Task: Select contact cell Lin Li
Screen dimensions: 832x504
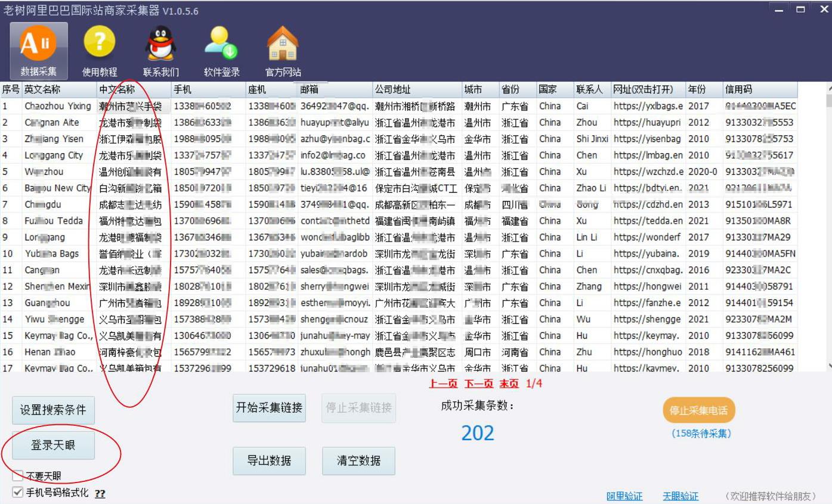Action: coord(592,237)
